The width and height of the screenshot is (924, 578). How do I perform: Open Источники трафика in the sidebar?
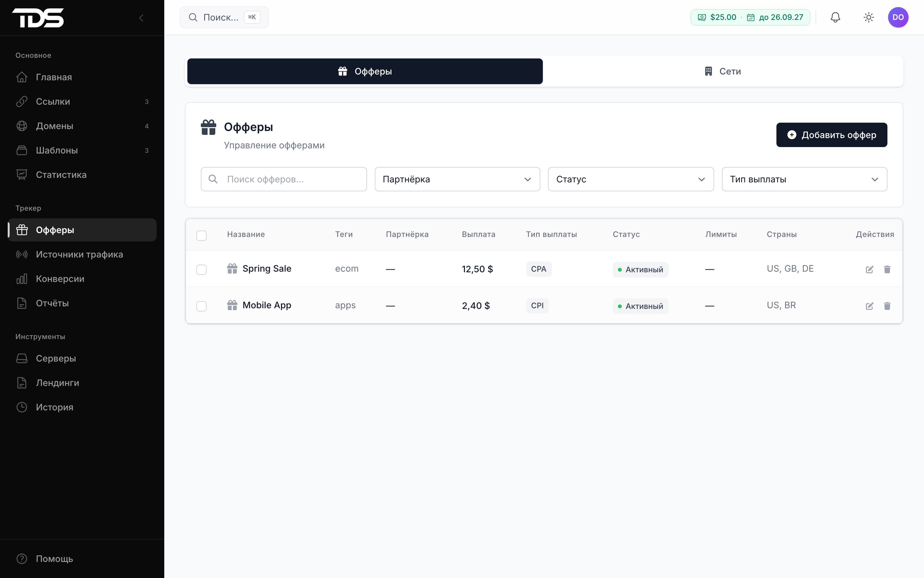[82, 255]
